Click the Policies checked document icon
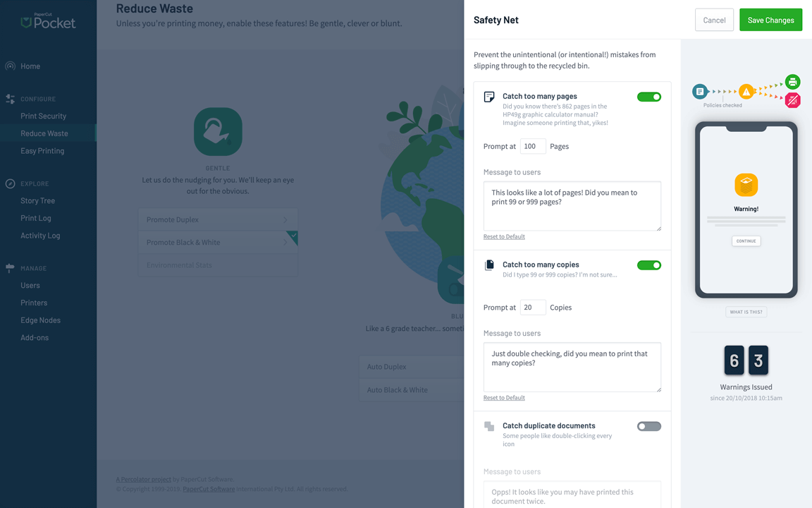 (699, 91)
